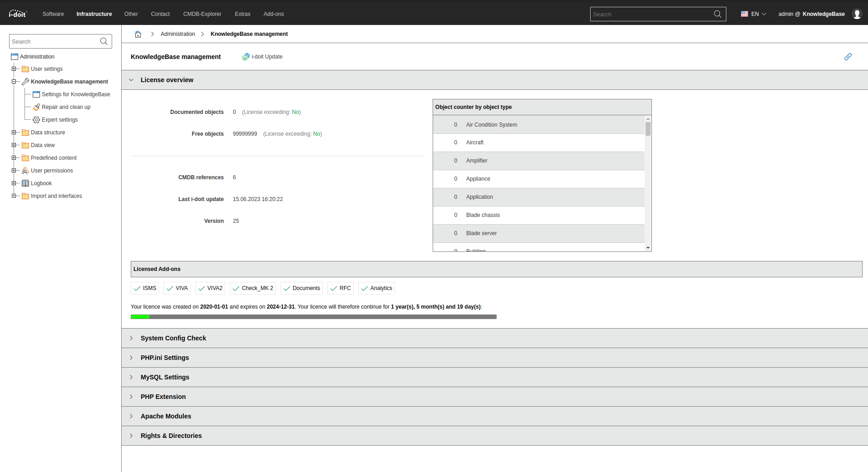868x472 pixels.
Task: Click the Repair and clean up brush icon
Action: (36, 107)
